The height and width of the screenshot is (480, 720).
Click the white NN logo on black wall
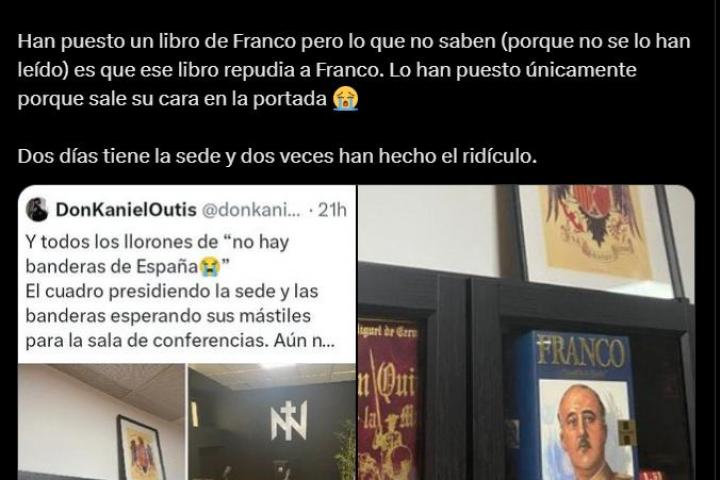(x=289, y=420)
